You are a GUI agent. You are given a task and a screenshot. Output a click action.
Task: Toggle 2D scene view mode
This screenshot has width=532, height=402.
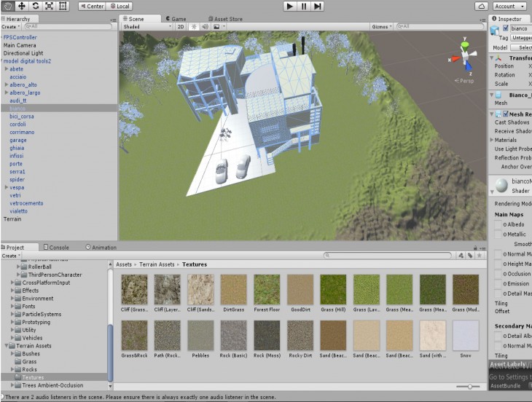[181, 26]
